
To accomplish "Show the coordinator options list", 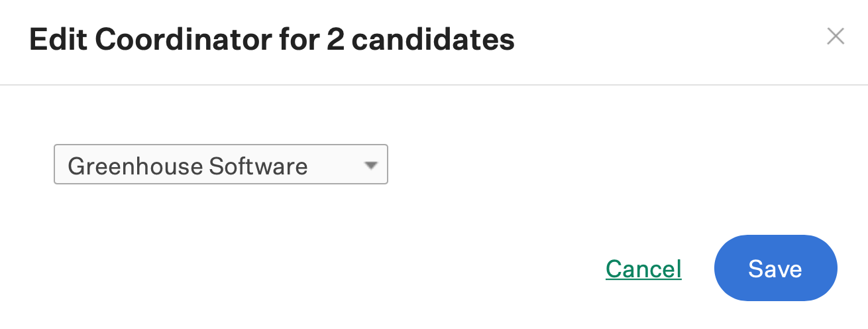I will pyautogui.click(x=221, y=165).
